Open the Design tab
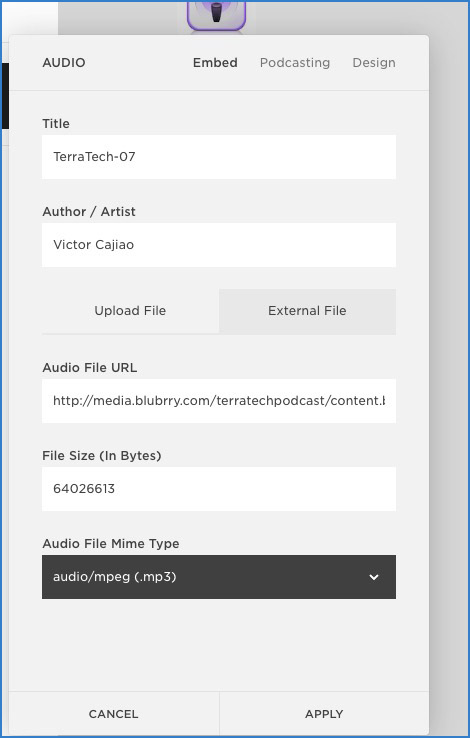Image resolution: width=470 pixels, height=738 pixels. [x=374, y=63]
